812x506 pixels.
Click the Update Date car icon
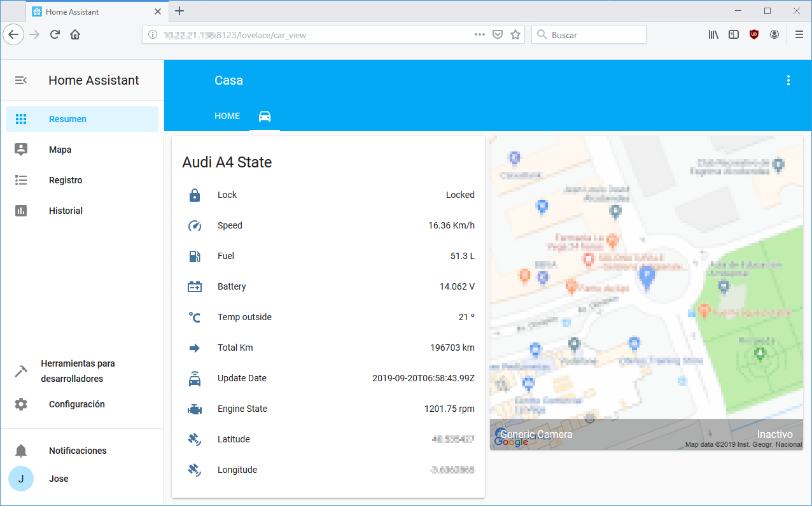pyautogui.click(x=195, y=378)
